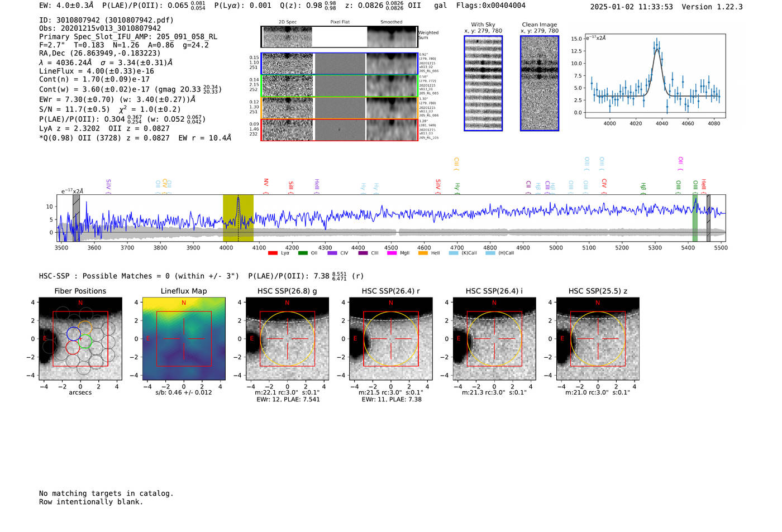Screen dimensions: 782x532
Task: Open the With Sky image cutout
Action: 483,83
